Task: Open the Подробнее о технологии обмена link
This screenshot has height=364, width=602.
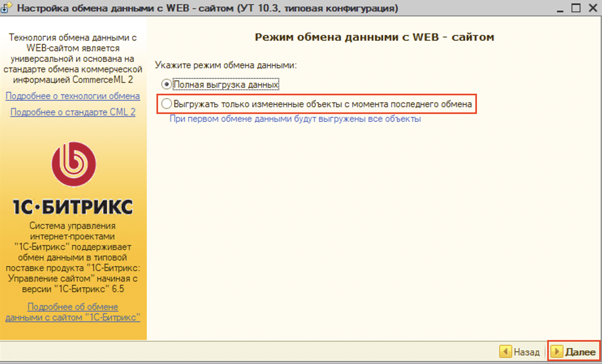Action: point(73,96)
